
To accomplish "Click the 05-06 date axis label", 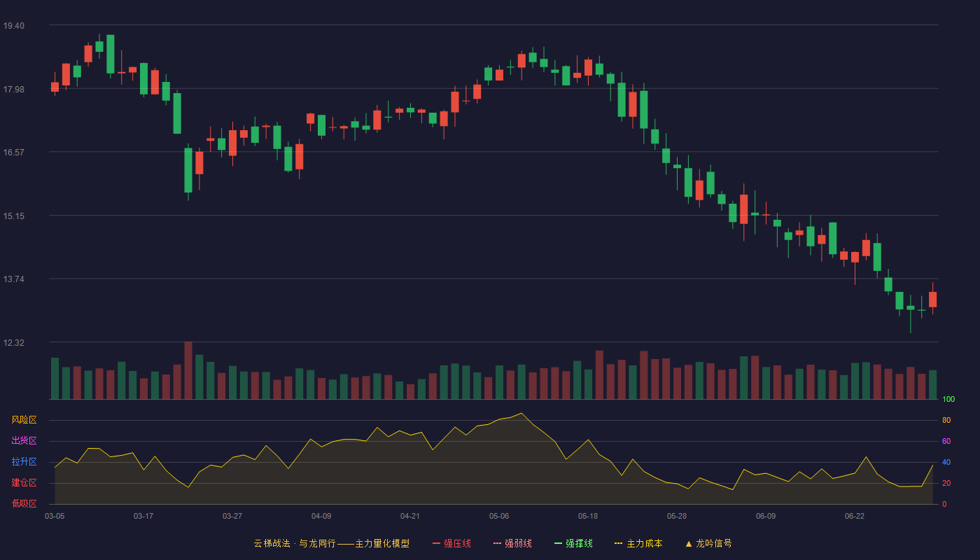I will point(499,516).
